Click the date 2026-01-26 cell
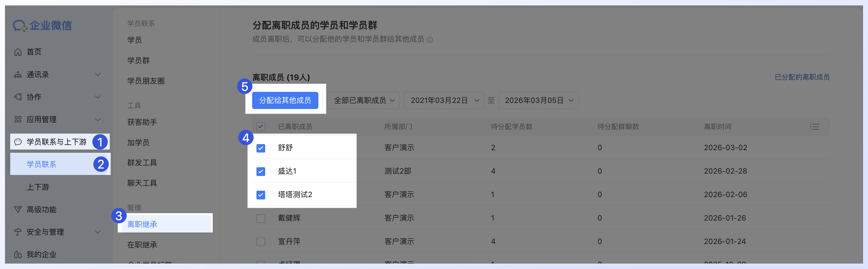This screenshot has width=868, height=269. pos(725,218)
